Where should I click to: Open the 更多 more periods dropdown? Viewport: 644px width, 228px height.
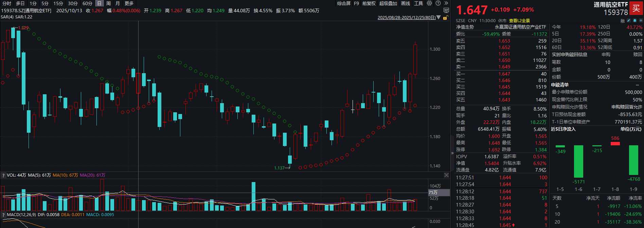click(129, 3)
